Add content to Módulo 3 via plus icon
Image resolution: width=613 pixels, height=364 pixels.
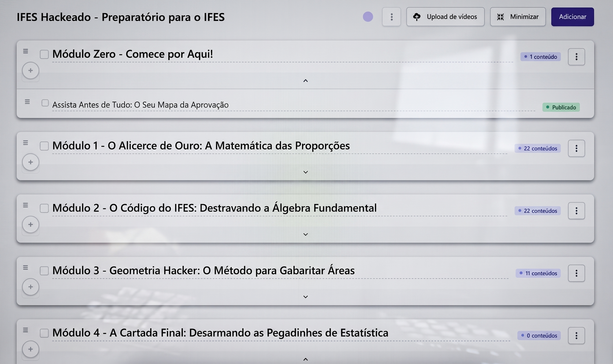point(30,287)
